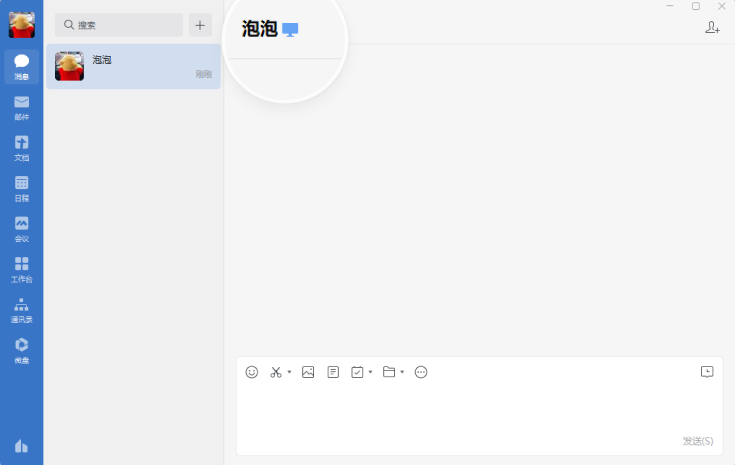Viewport: 735px width, 465px height.
Task: Open the 微盘 (WeDrive) section
Action: [21, 350]
